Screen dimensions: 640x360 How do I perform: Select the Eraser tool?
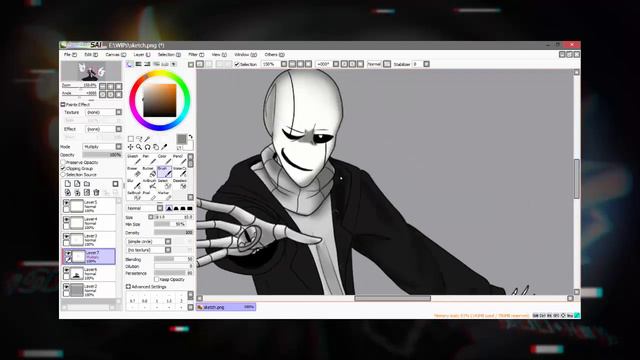133,171
